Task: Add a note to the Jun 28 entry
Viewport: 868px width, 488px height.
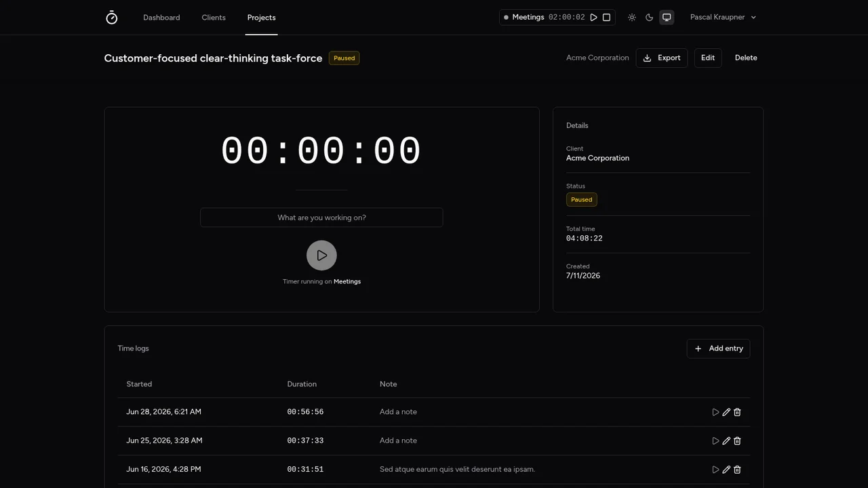Action: point(398,412)
